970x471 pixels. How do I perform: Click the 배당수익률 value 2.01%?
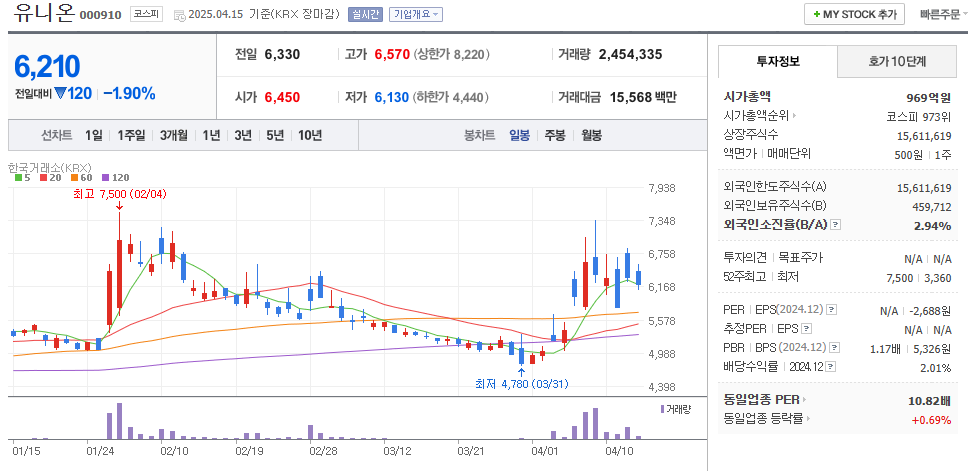click(x=935, y=368)
